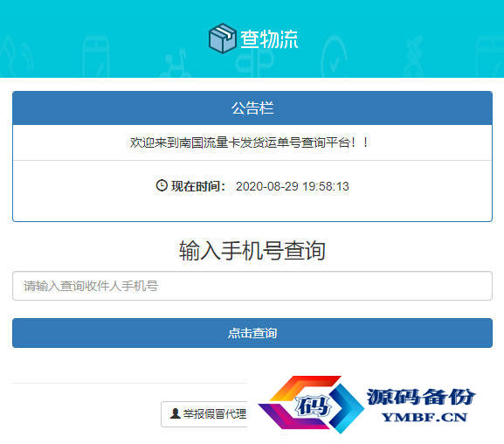The width and height of the screenshot is (504, 444).
Task: Click the faint phone device icon in banner
Action: coord(96,58)
